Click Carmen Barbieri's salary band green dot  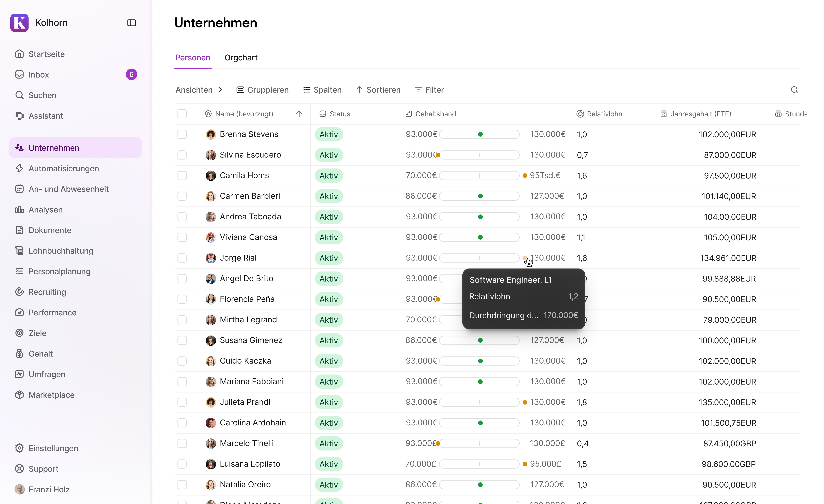tap(480, 196)
